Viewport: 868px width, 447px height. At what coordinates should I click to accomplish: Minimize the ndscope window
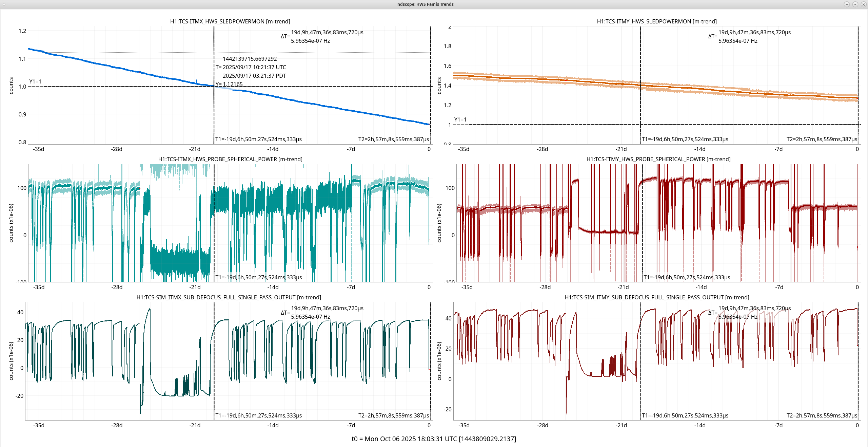pyautogui.click(x=847, y=4)
